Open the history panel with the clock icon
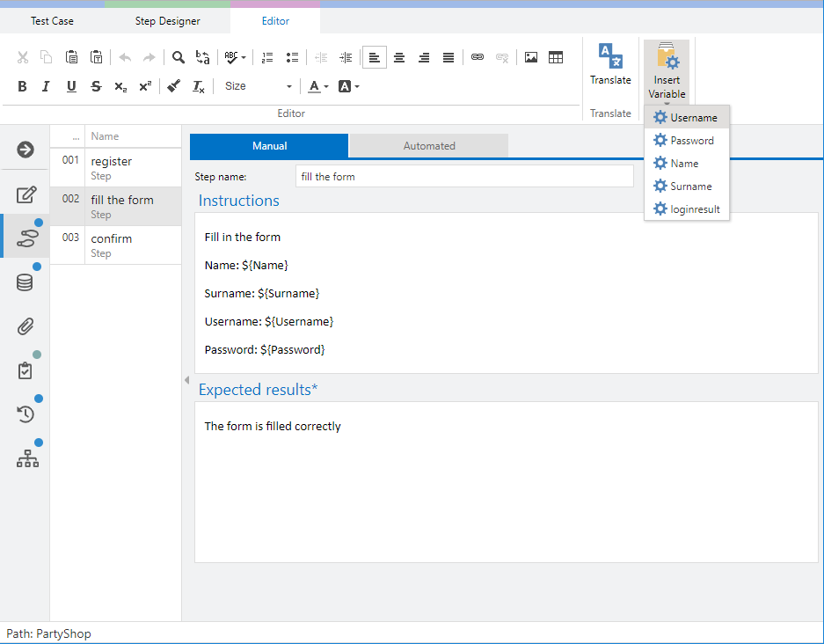Viewport: 824px width, 644px height. pyautogui.click(x=25, y=413)
